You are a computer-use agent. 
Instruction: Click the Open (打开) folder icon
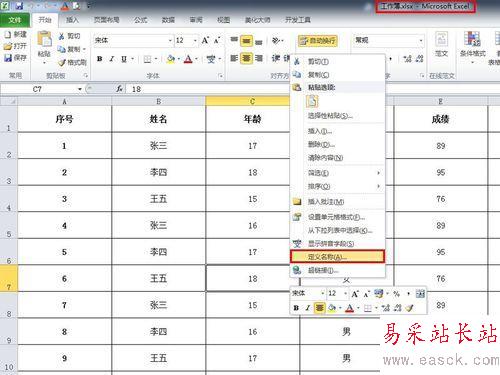coord(8,46)
